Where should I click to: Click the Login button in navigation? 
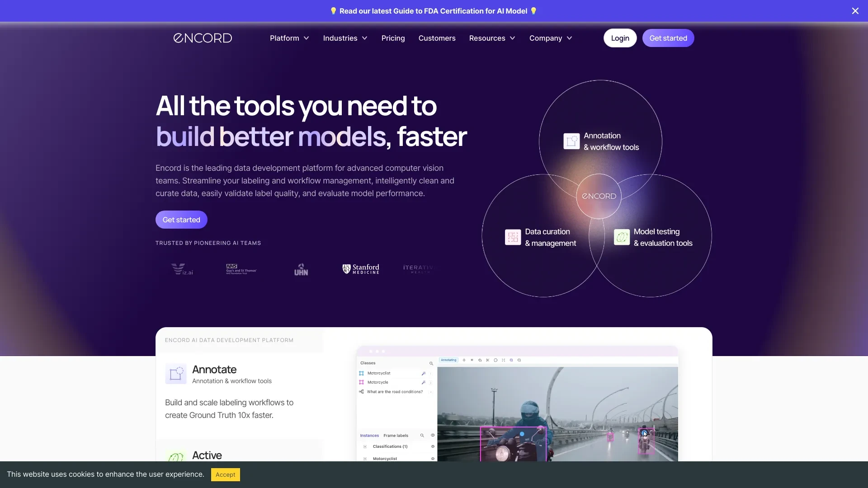pos(620,37)
